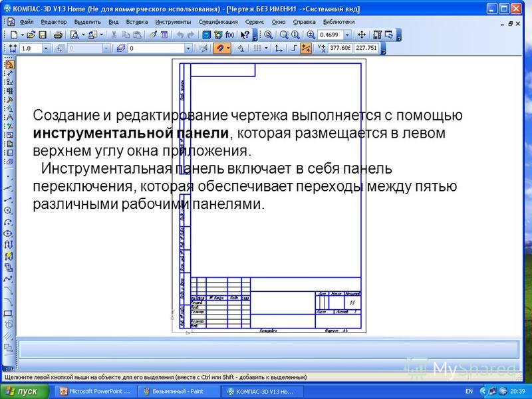Click the X coordinate field 377.606

[340, 48]
